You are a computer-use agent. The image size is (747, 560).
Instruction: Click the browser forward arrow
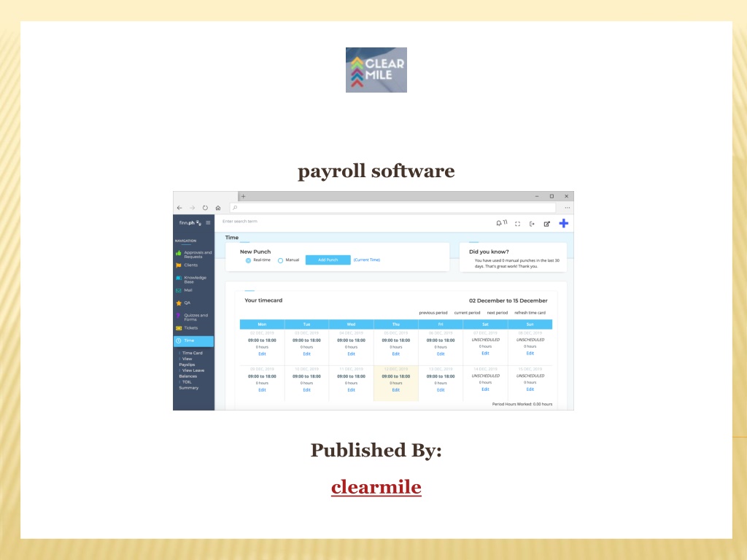[x=193, y=208]
